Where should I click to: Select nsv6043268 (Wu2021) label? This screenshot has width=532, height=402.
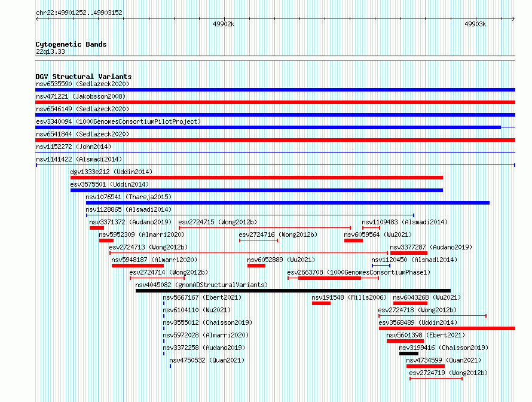point(427,297)
